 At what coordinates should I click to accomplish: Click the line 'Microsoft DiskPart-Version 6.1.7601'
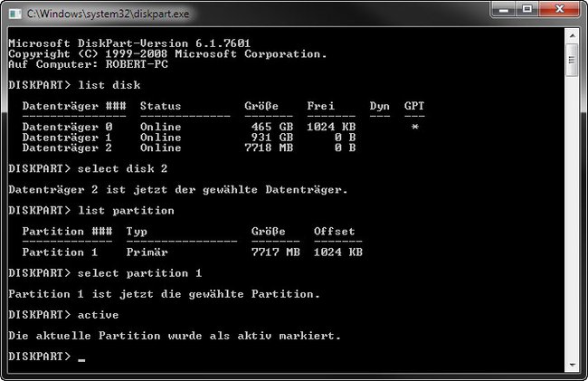click(129, 43)
